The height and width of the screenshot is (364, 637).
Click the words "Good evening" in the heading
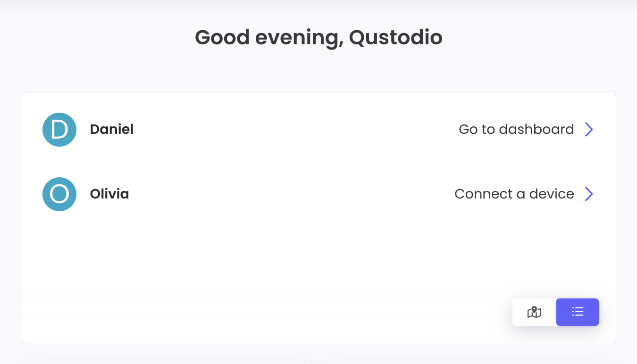(269, 38)
